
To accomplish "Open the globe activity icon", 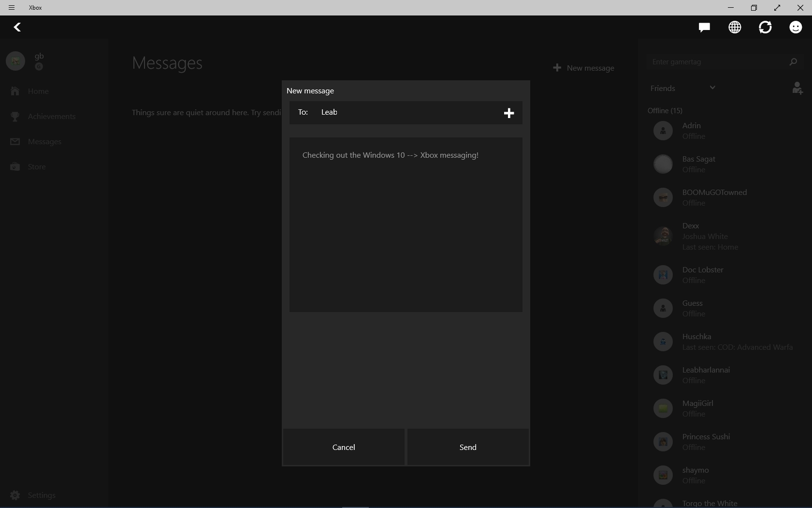I will [735, 27].
